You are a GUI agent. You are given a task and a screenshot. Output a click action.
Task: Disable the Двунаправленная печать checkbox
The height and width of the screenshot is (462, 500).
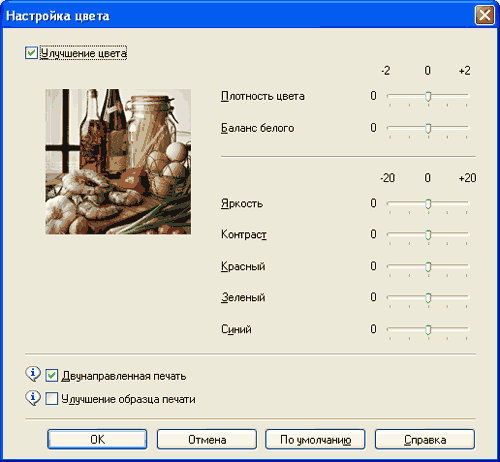coord(52,376)
